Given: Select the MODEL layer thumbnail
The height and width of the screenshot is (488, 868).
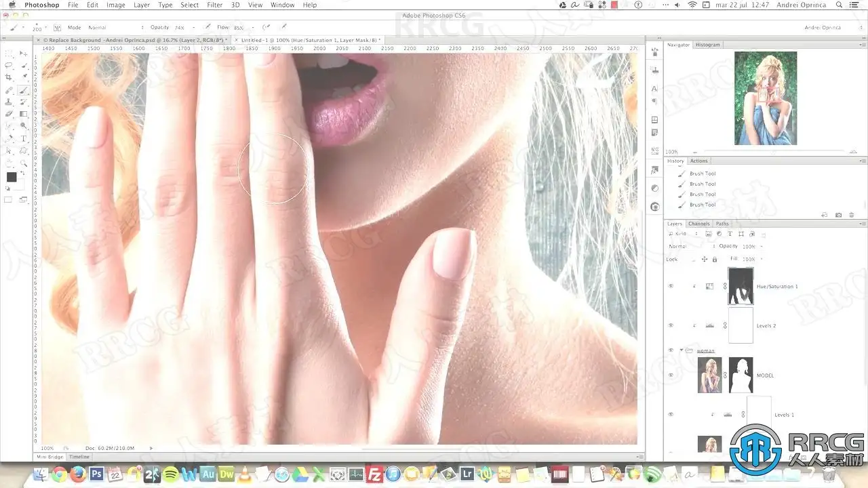Looking at the screenshot, I should (x=710, y=375).
